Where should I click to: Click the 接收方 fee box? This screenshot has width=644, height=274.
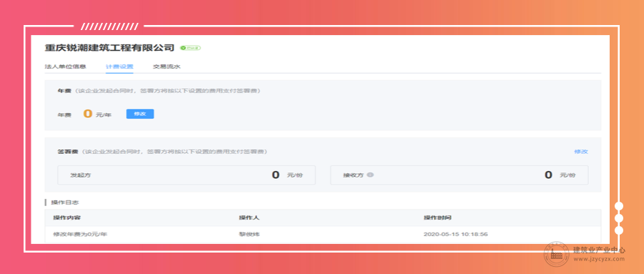click(459, 175)
